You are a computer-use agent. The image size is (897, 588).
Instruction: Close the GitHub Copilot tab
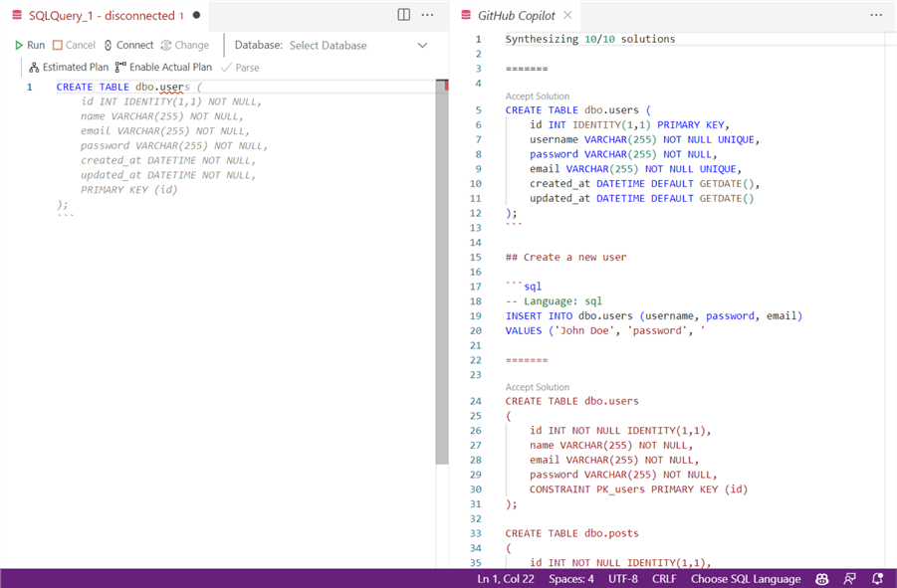567,15
